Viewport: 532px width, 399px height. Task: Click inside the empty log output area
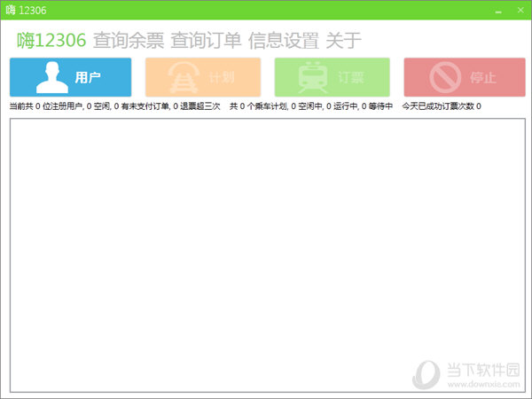coord(268,255)
